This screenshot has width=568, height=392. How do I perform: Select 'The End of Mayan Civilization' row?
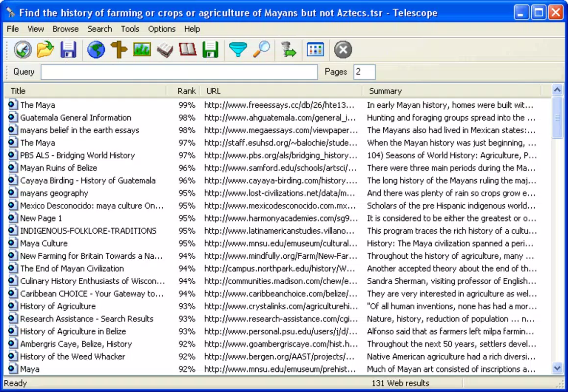coord(72,269)
